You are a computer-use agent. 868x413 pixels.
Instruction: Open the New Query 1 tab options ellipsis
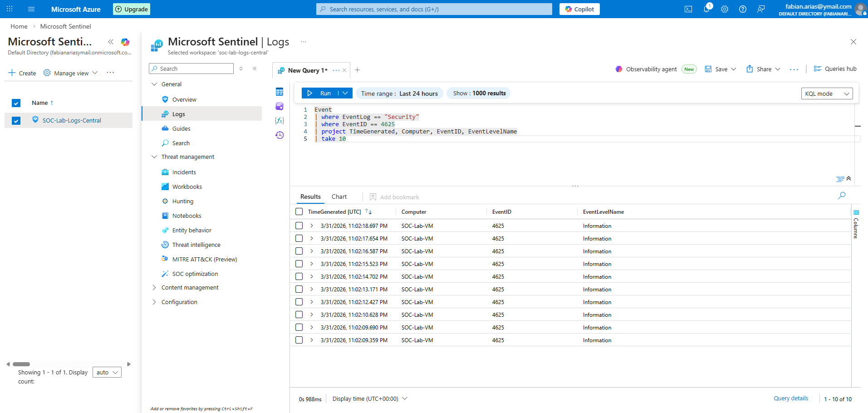pyautogui.click(x=336, y=70)
